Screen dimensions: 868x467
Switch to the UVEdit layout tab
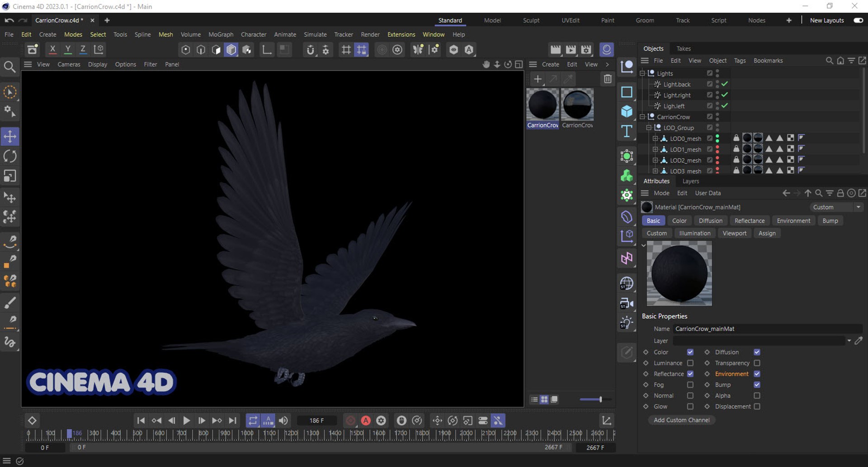tap(570, 20)
